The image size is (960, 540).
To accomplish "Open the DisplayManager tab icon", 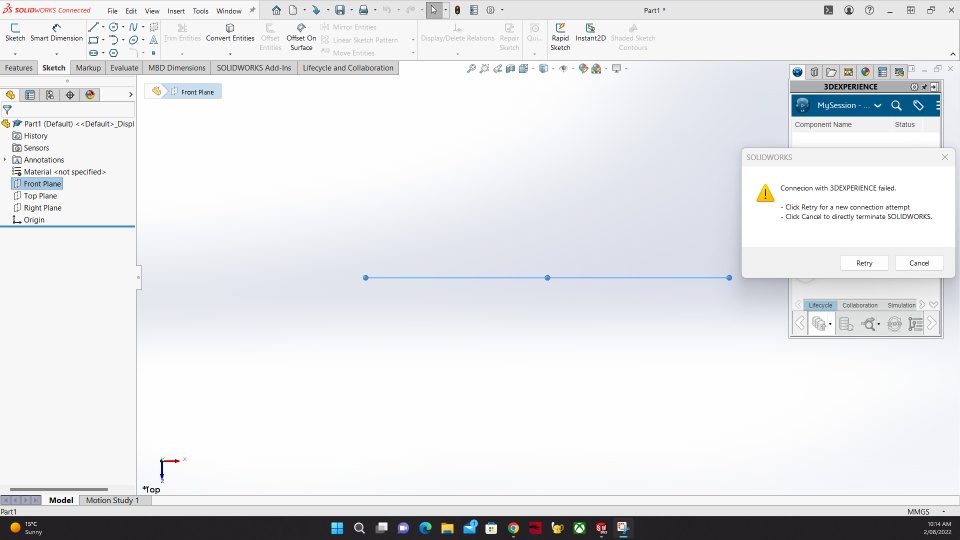I will pos(90,95).
